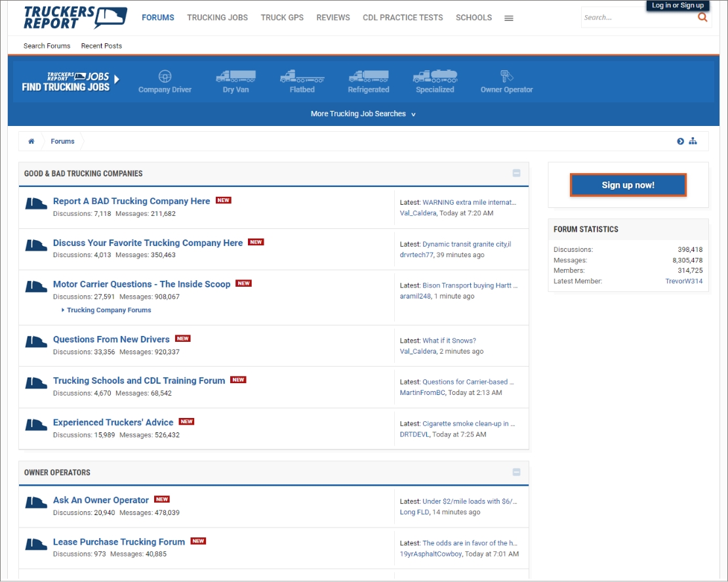Open the Schools tab
Image resolution: width=728 pixels, height=582 pixels.
474,18
